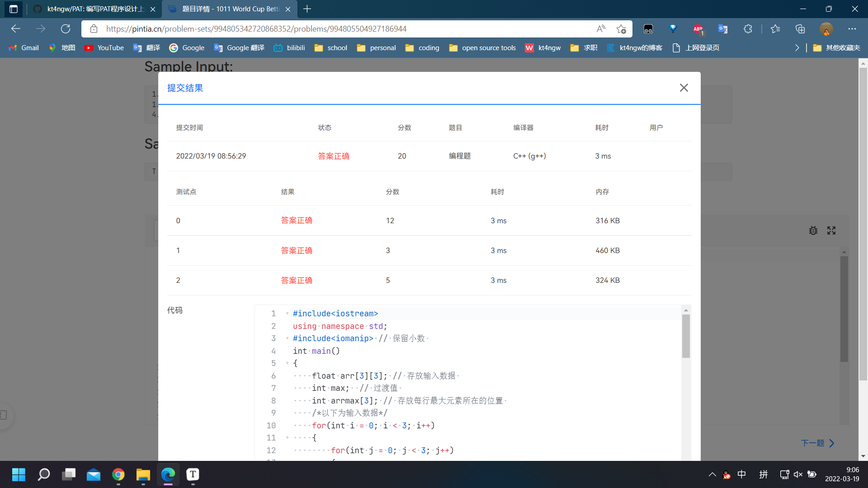This screenshot has height=488, width=868.
Task: Open Typora from taskbar
Action: point(193,474)
